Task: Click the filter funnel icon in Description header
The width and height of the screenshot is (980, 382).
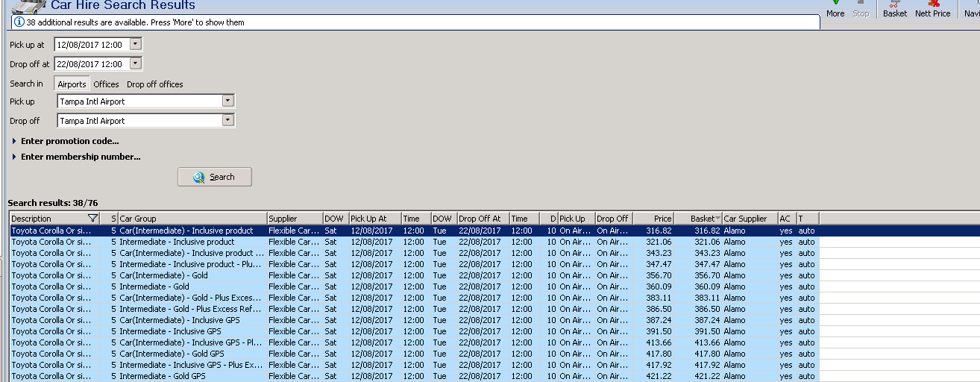Action: [92, 219]
